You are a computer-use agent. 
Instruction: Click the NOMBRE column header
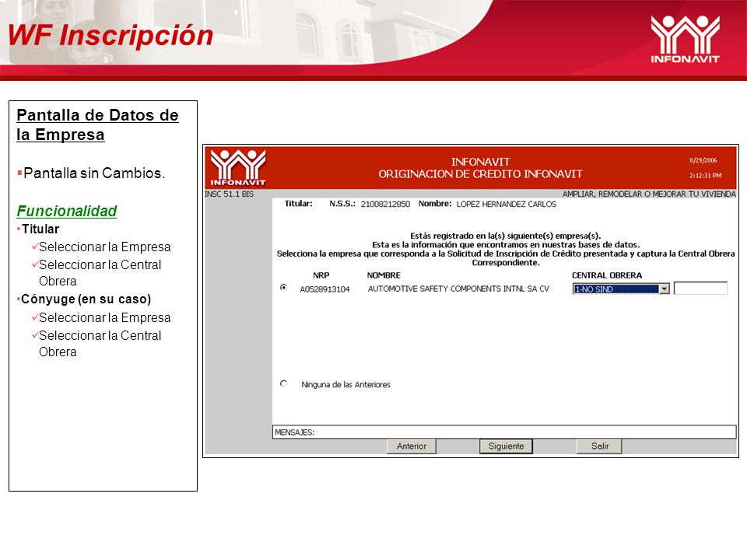[x=384, y=275]
